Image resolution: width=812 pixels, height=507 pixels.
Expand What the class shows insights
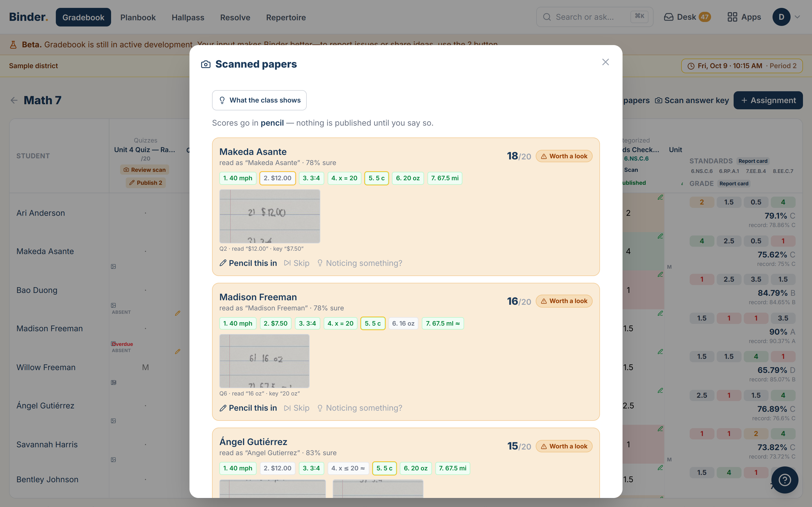[x=259, y=100]
